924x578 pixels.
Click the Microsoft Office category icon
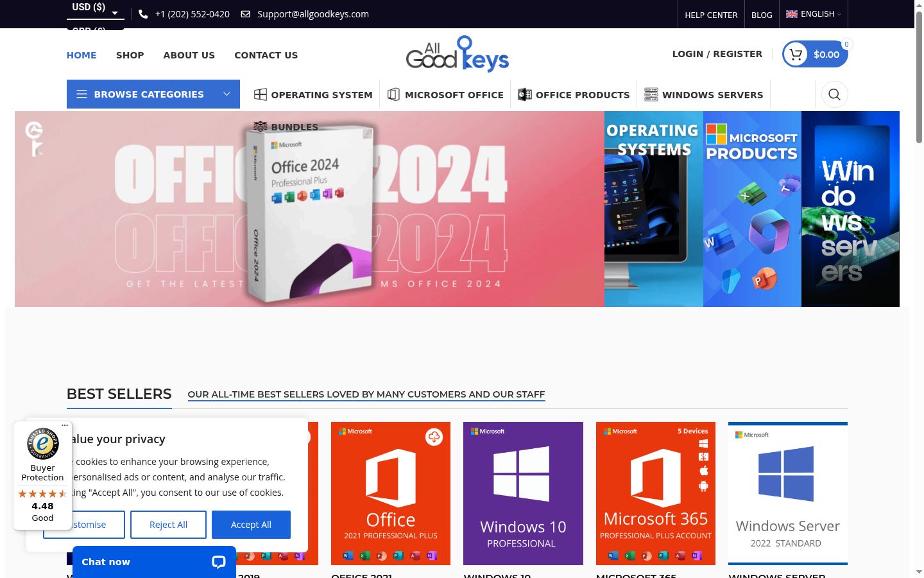pyautogui.click(x=394, y=94)
